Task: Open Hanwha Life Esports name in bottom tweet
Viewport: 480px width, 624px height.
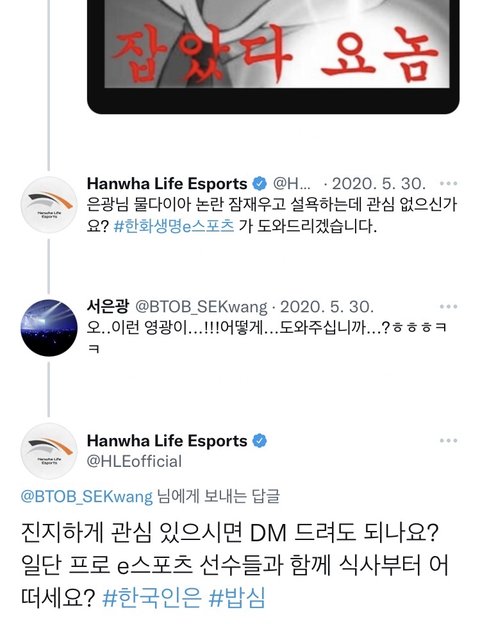Action: [167, 441]
